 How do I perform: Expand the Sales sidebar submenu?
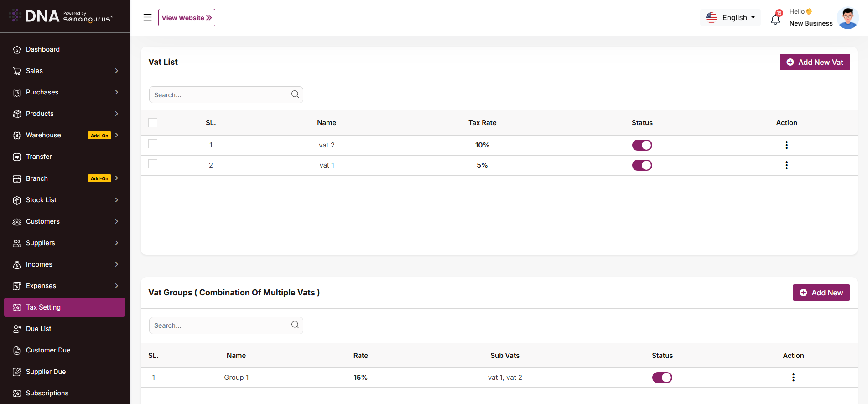[116, 71]
